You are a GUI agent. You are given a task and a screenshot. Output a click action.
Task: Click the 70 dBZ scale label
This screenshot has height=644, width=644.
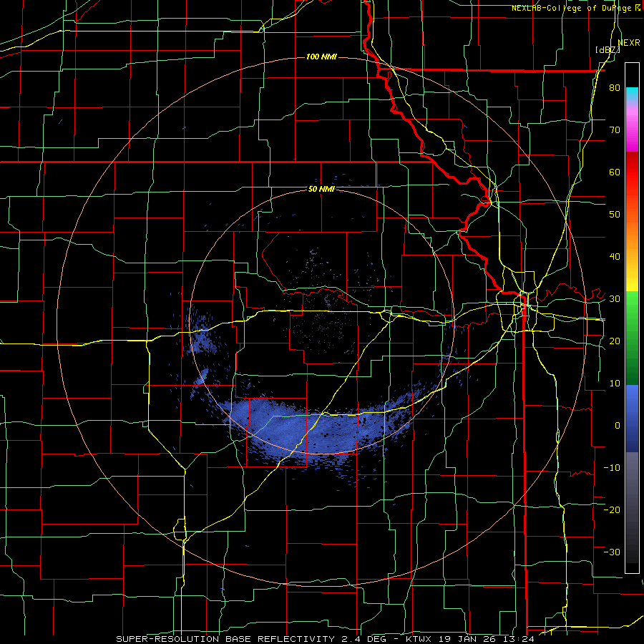(x=615, y=130)
